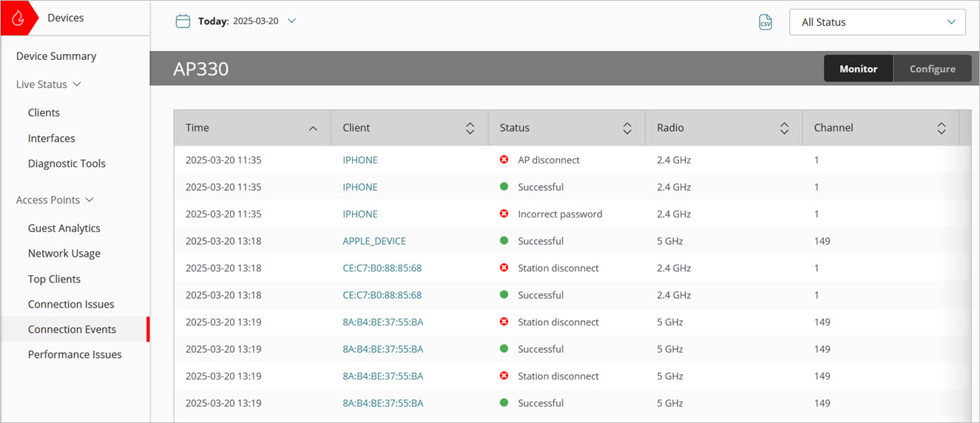Sort the Channel column using its arrows
This screenshot has height=423, width=980.
tap(942, 128)
